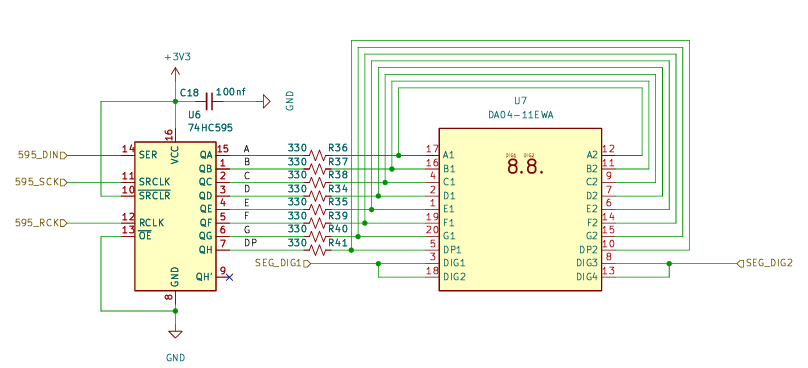Click the C18 reference label
This screenshot has width=808, height=368.
coord(189,93)
